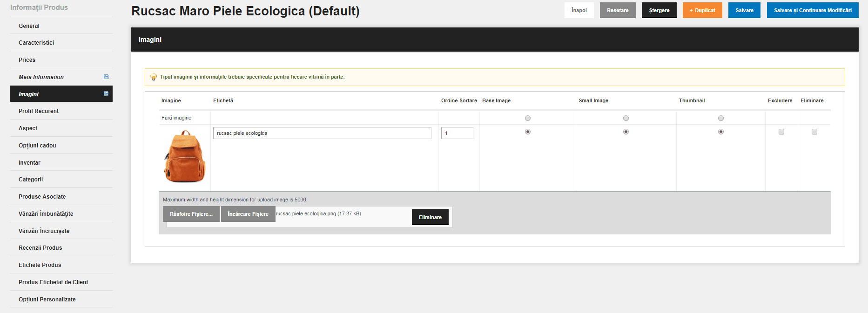Open Produs Etichetat de Client tab
This screenshot has height=313, width=868.
(61, 282)
